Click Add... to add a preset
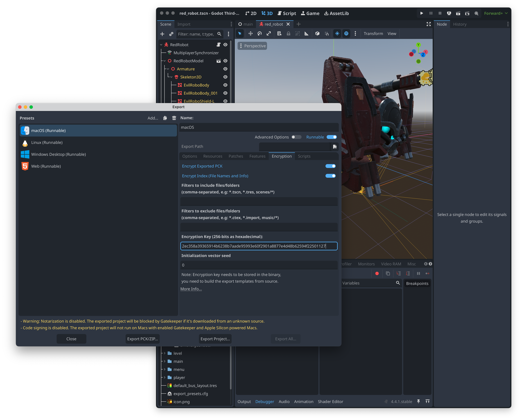The height and width of the screenshot is (420, 521). (x=153, y=118)
